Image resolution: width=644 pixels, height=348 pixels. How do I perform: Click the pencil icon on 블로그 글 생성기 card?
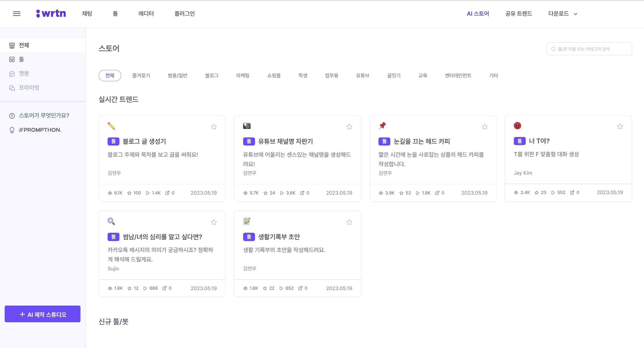point(112,126)
